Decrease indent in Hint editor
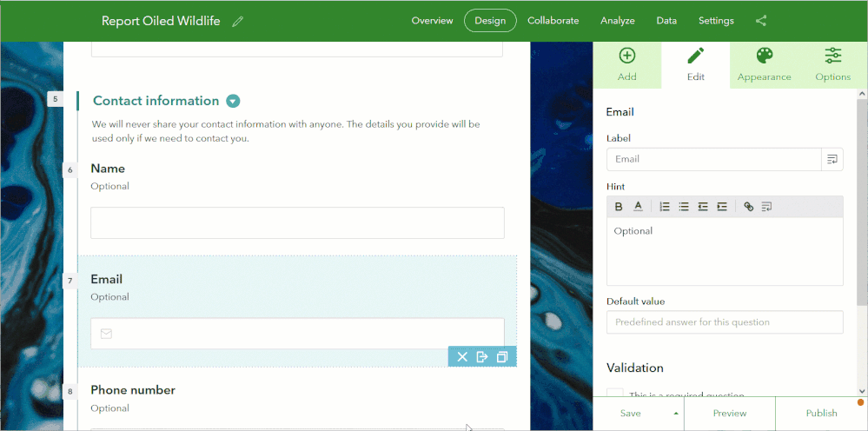 pos(703,207)
